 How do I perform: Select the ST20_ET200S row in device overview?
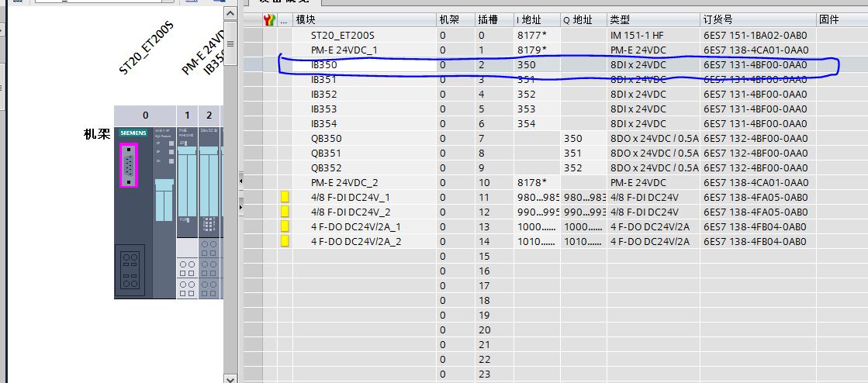(556, 36)
